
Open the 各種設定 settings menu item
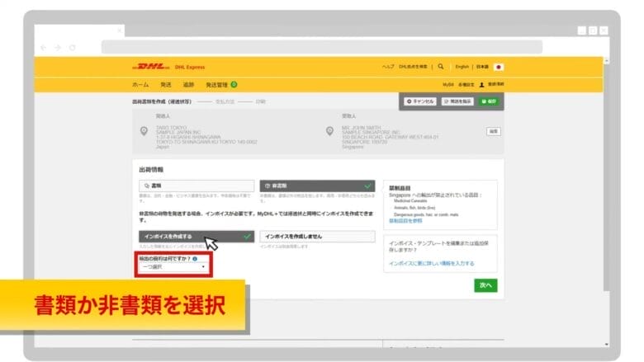[x=466, y=84]
